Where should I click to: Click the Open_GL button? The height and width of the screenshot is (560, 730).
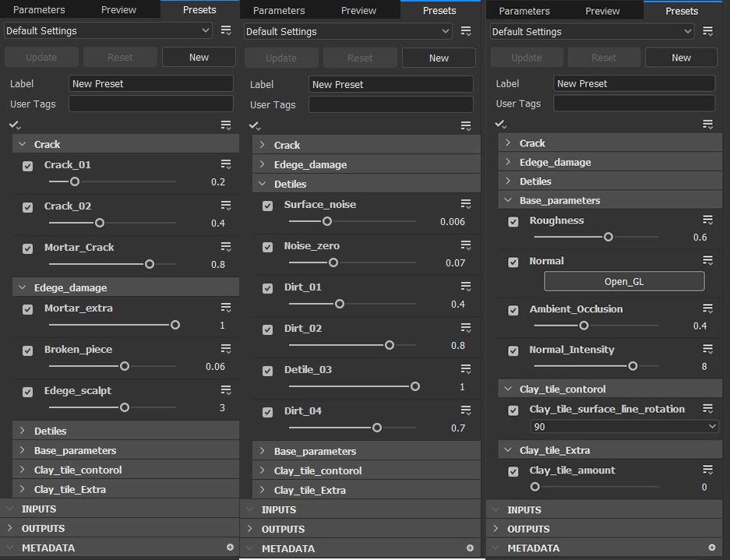pyautogui.click(x=624, y=281)
